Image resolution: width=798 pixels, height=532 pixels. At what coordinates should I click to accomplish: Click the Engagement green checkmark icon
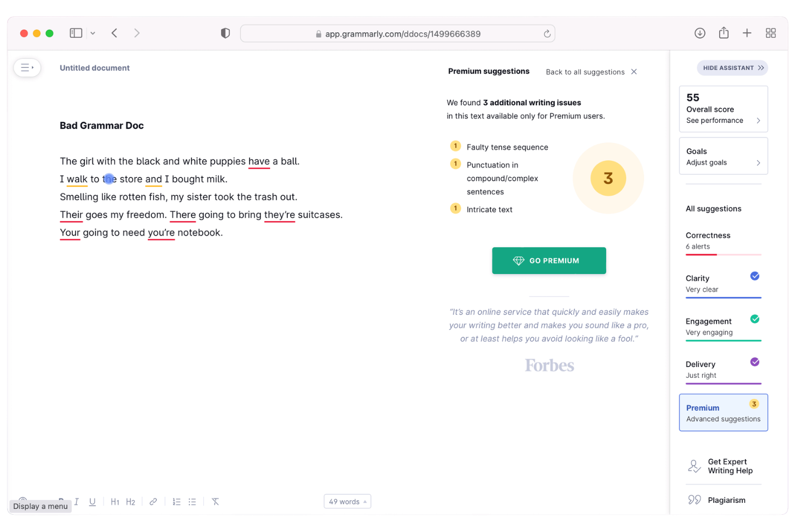click(x=755, y=319)
